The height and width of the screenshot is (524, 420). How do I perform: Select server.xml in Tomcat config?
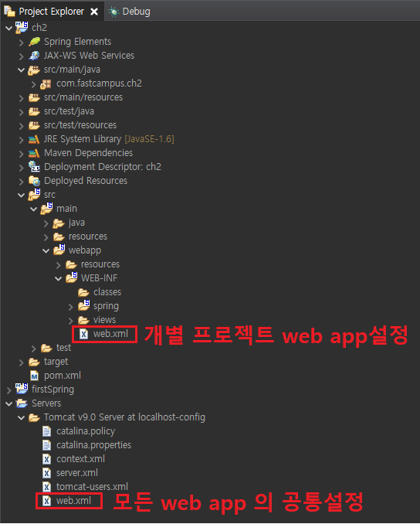77,473
